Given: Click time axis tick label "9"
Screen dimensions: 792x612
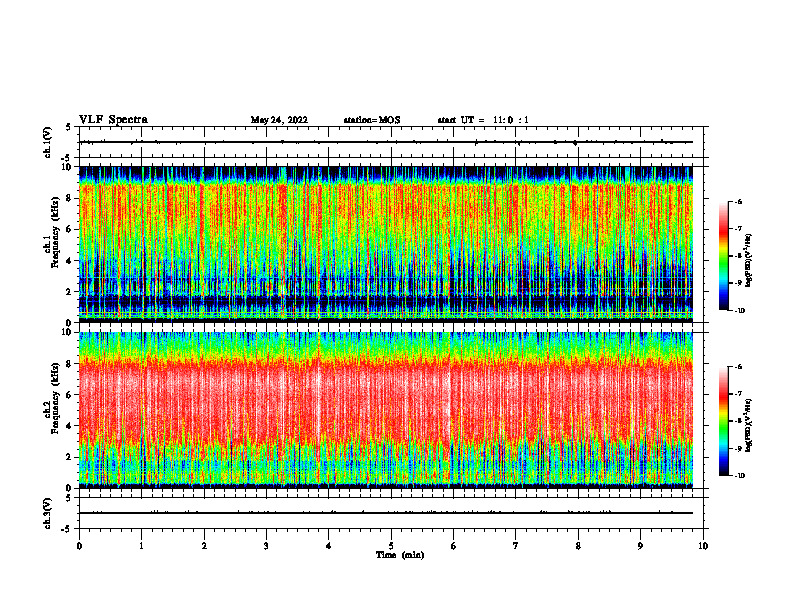Looking at the screenshot, I should (x=640, y=546).
